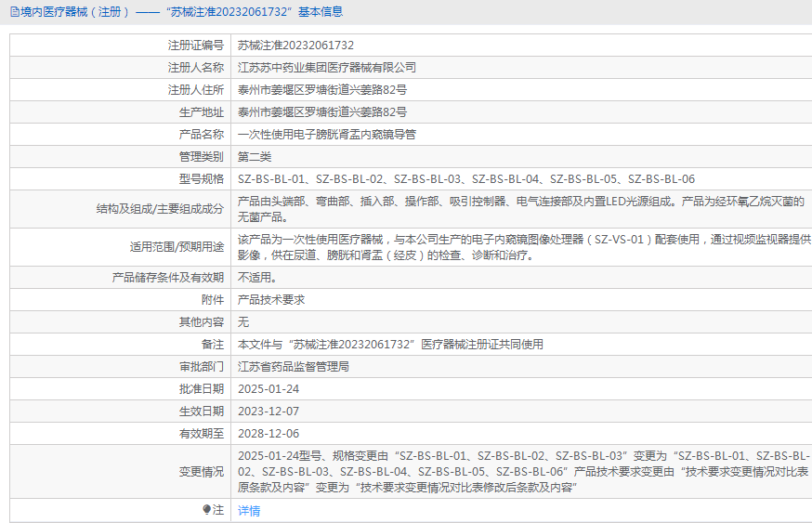Viewport: 812px width, 523px height.
Task: Select the product name 一次性使用电子膀胱肾盂内窥镜导管
Action: 327,135
